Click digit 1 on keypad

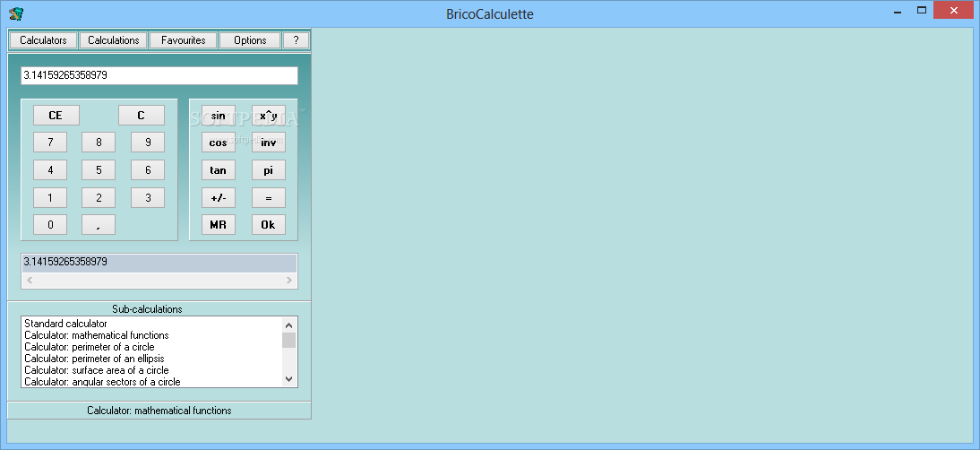point(50,197)
